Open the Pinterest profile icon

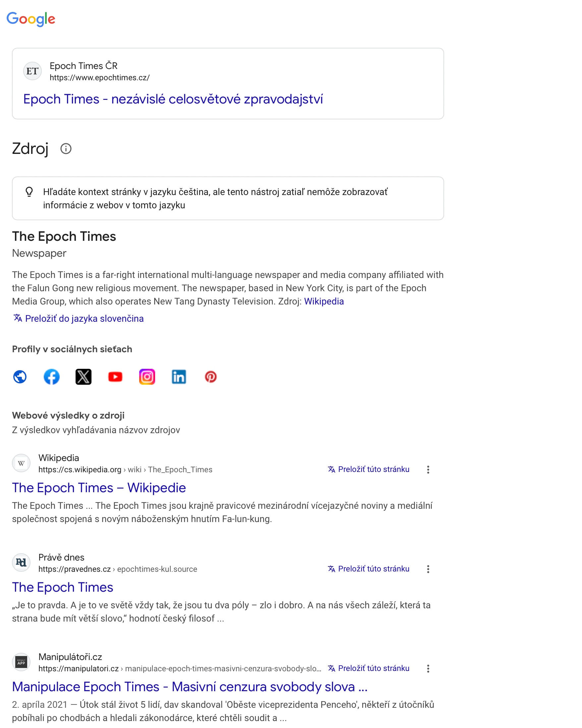(211, 377)
